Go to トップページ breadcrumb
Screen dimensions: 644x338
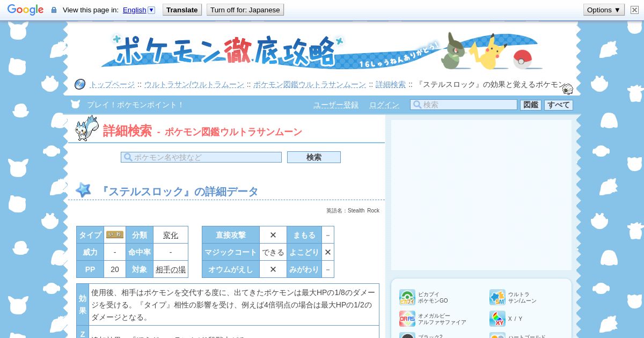112,84
